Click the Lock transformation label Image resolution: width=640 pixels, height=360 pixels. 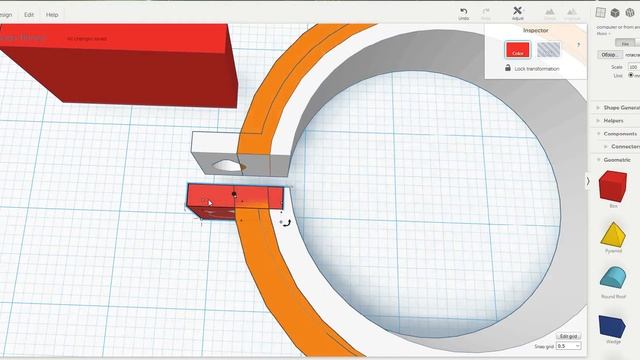pos(537,69)
